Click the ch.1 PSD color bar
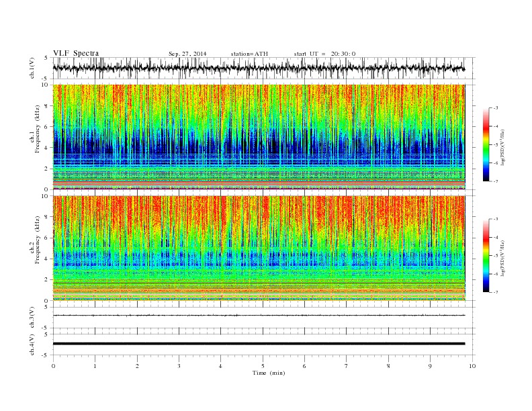 pyautogui.click(x=486, y=144)
